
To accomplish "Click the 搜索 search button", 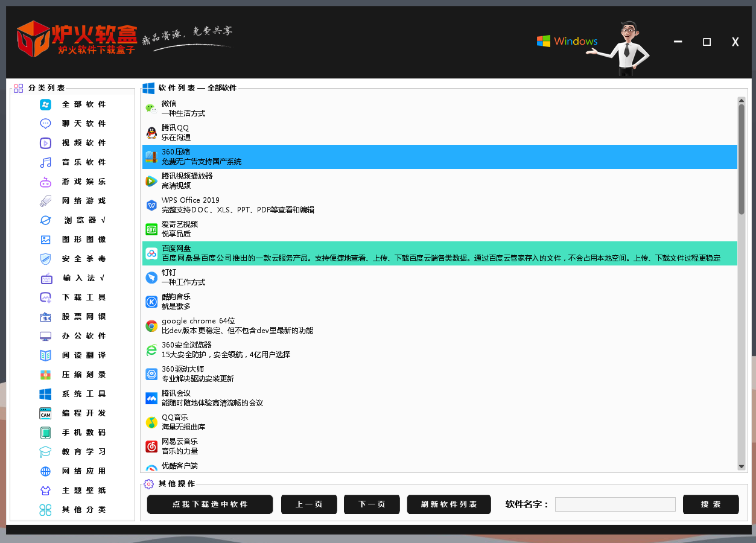I will pos(711,504).
